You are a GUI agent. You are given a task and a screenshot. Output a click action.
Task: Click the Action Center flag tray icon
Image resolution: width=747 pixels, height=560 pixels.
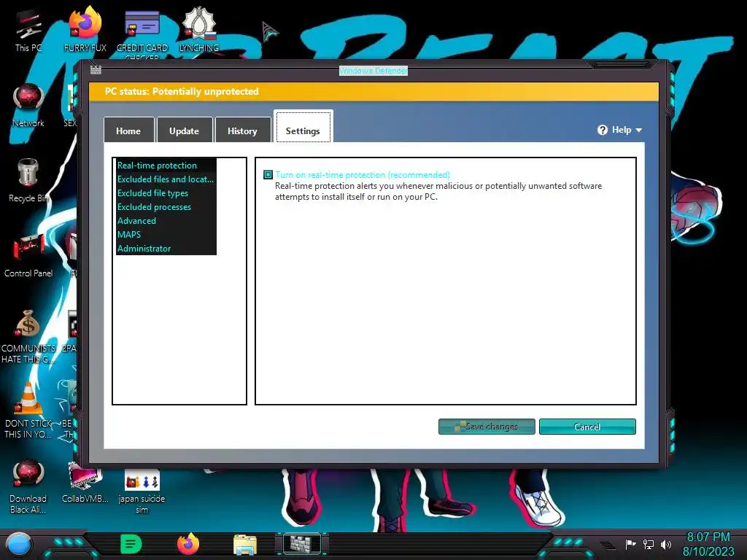pos(630,544)
